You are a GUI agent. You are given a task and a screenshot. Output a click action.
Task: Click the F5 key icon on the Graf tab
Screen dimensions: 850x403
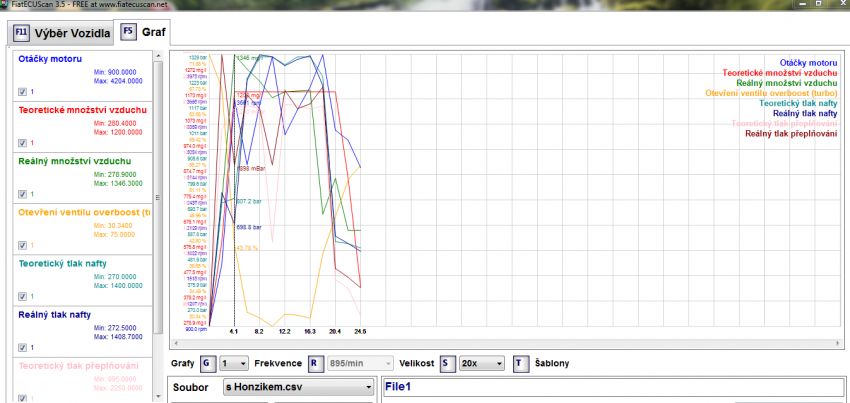[128, 31]
